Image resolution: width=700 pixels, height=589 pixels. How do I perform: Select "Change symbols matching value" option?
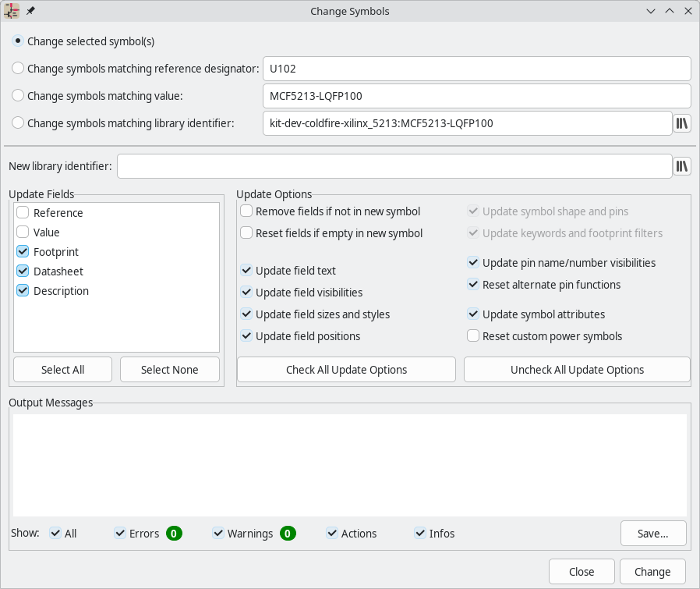17,95
